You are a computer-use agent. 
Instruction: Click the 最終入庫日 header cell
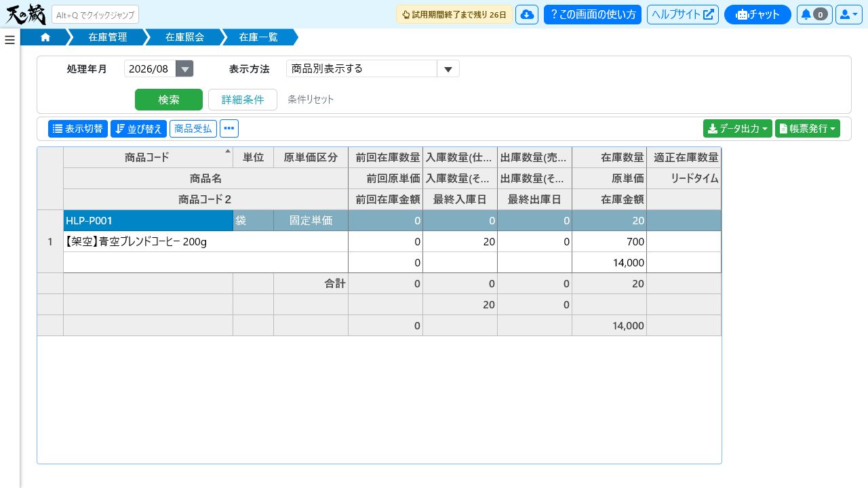point(460,199)
